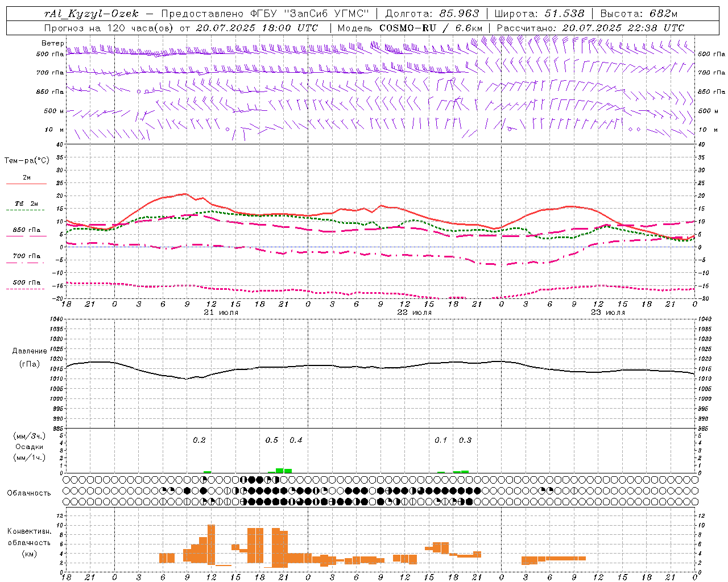Image resolution: width=728 pixels, height=582 pixels.
Task: Click the Широта: 51.538 latitude field
Action: click(539, 14)
